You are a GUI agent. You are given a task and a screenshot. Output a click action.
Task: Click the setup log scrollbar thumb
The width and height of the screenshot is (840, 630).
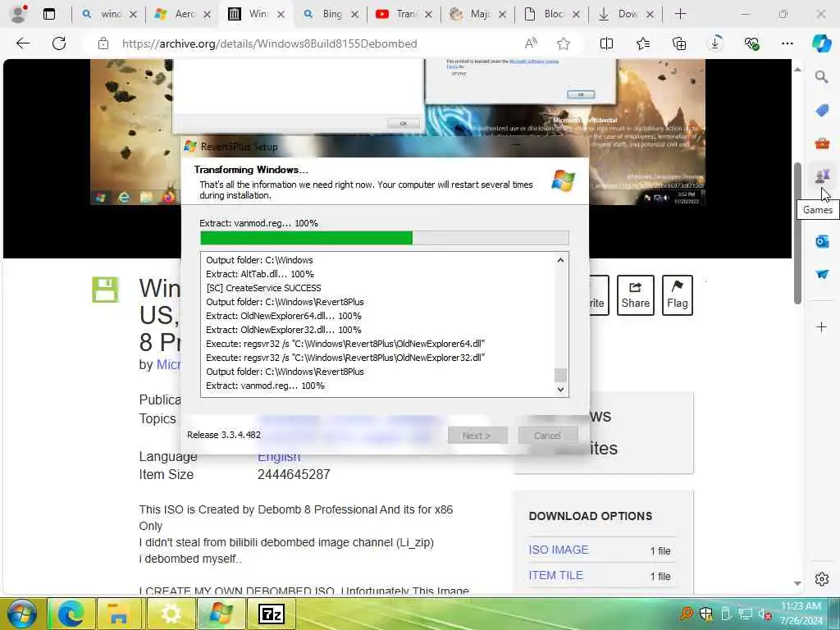coord(560,374)
